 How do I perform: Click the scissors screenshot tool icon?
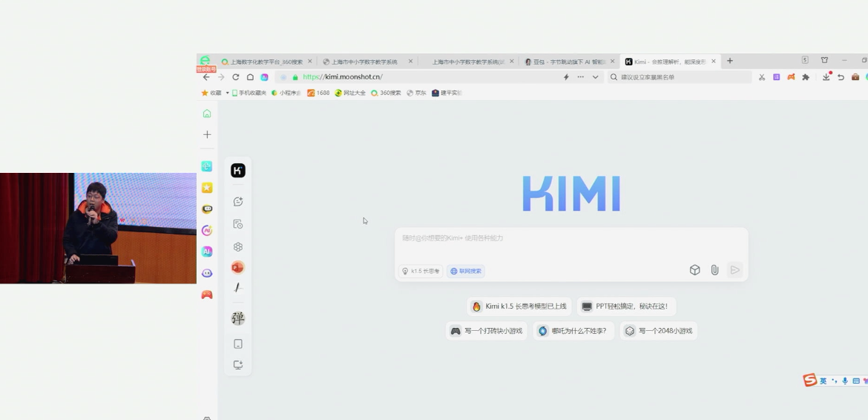[x=762, y=77]
